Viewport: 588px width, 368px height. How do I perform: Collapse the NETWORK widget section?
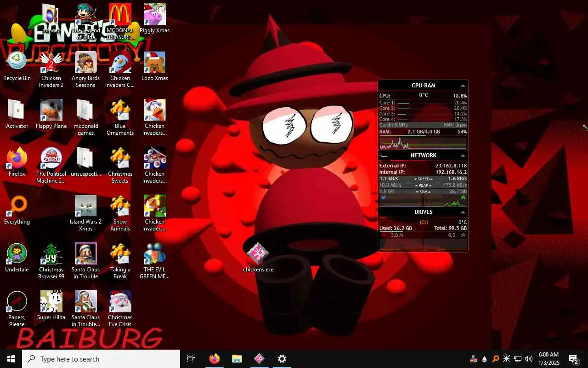(x=463, y=155)
